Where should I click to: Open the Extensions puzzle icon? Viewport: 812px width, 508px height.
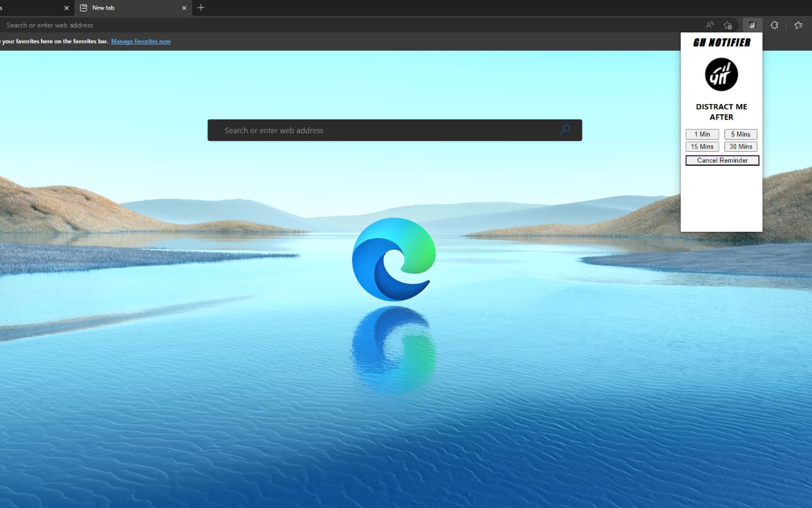pos(775,25)
